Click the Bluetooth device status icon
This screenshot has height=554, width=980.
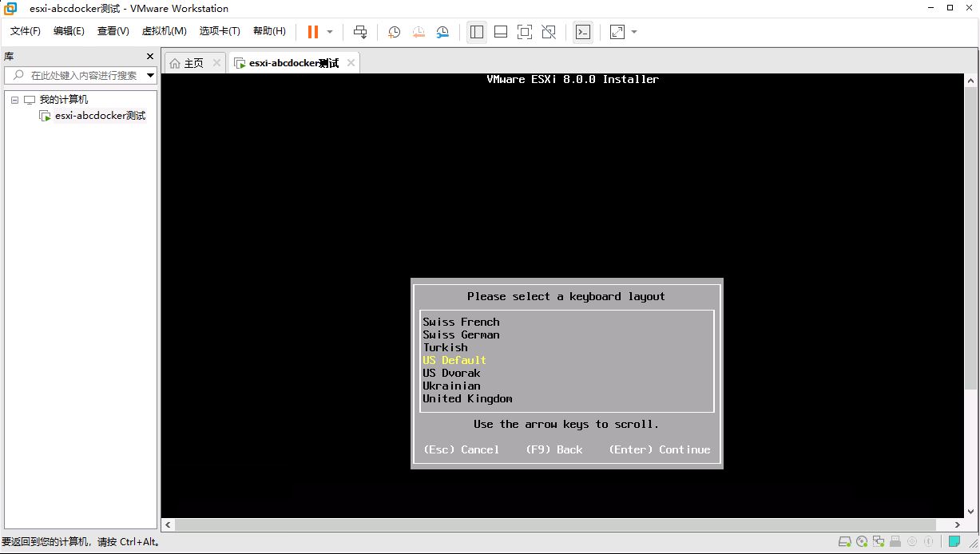tap(928, 542)
